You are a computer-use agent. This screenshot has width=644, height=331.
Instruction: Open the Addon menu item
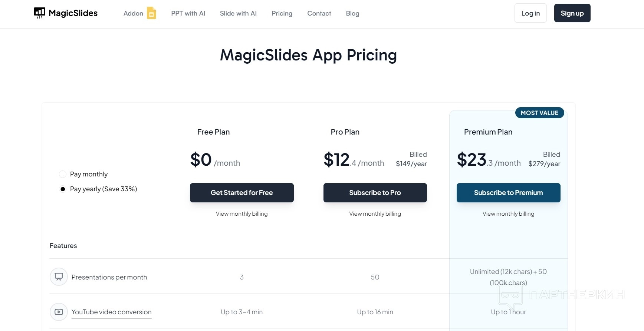133,13
